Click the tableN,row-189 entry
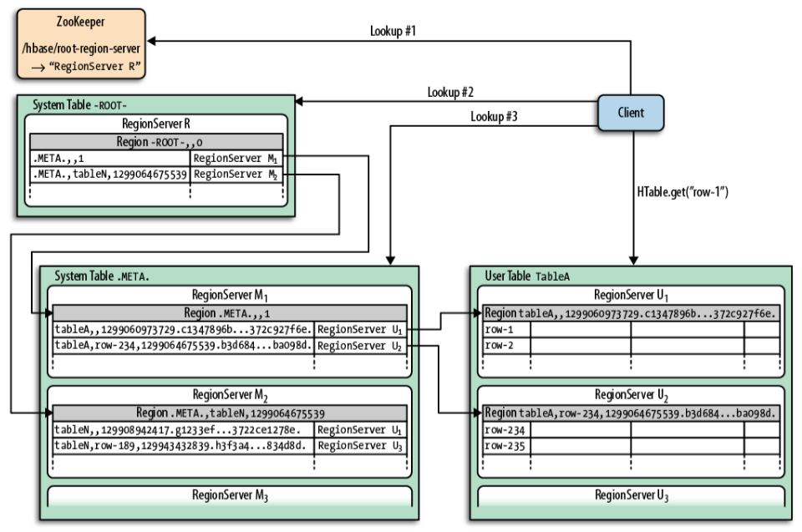 183,445
